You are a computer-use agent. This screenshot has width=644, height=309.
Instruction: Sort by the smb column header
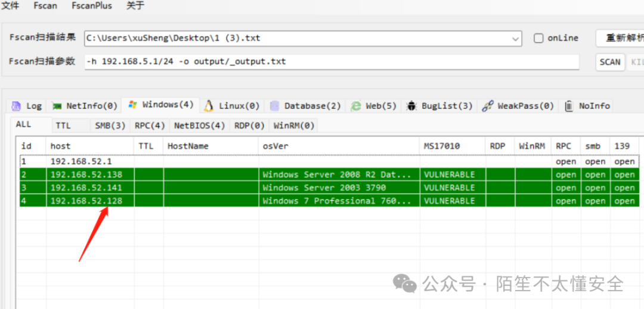(x=595, y=146)
